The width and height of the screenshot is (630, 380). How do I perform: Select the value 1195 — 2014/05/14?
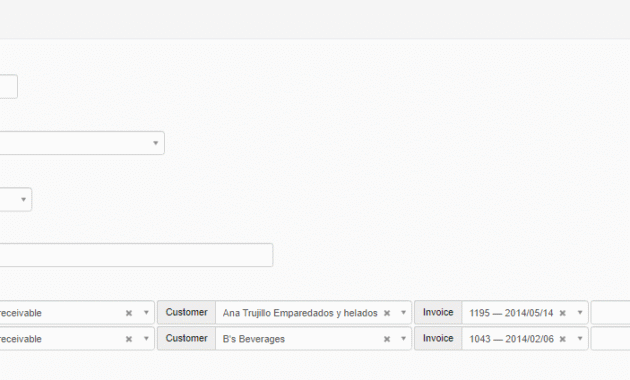click(511, 313)
